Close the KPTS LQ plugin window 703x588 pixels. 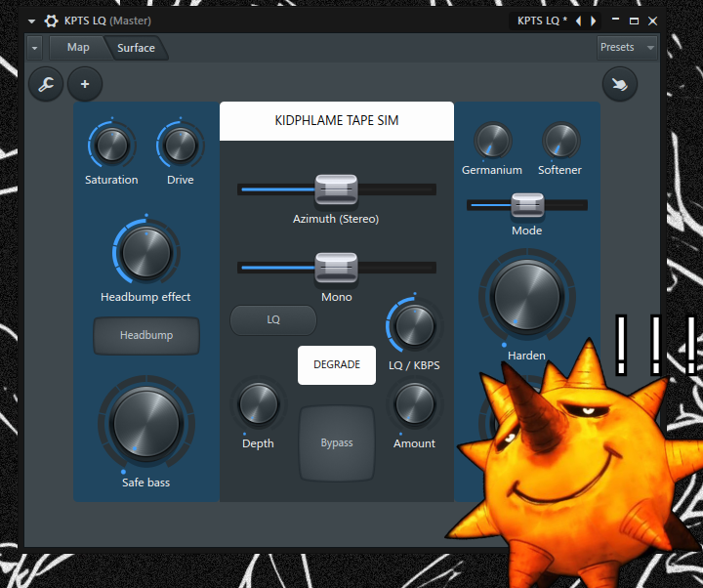click(x=653, y=21)
